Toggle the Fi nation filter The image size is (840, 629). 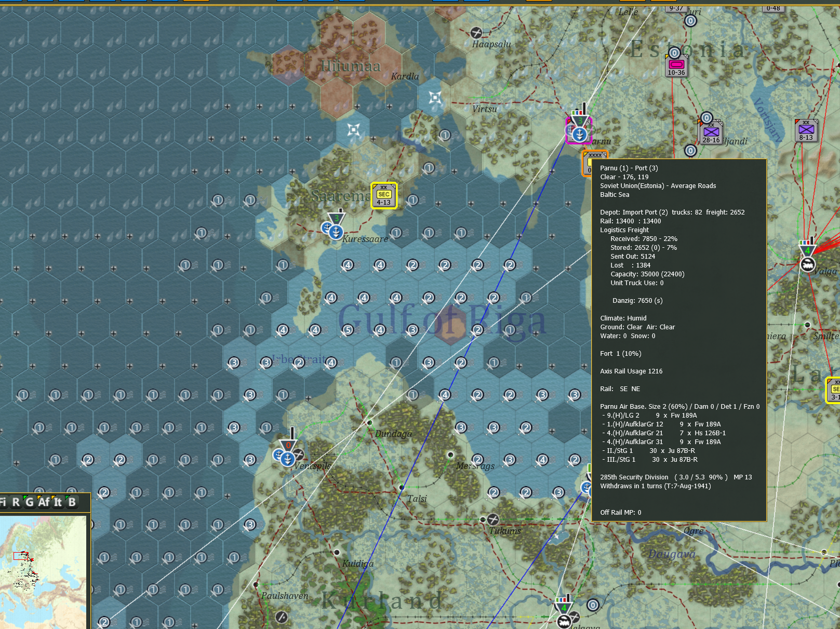3,502
